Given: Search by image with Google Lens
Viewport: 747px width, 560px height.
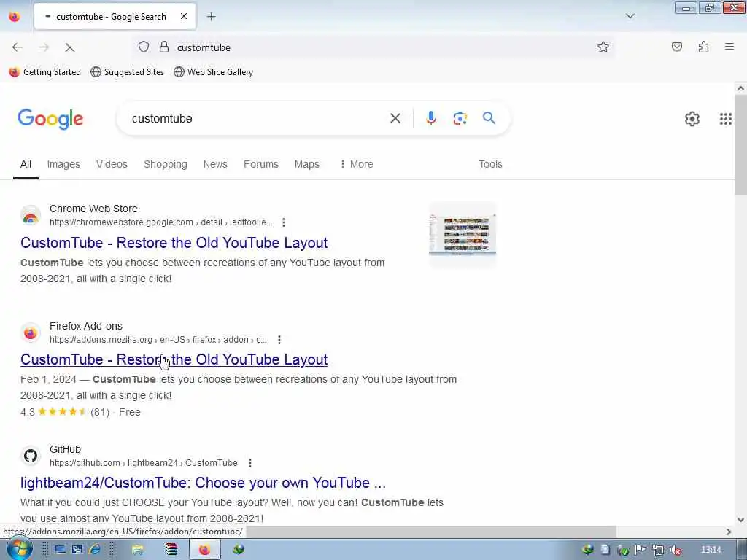Looking at the screenshot, I should [460, 118].
